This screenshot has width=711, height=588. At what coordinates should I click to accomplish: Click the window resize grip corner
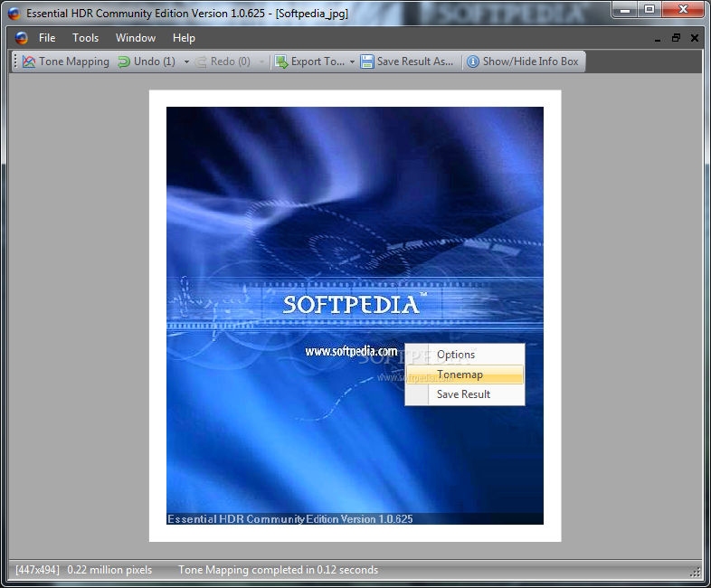(695, 573)
